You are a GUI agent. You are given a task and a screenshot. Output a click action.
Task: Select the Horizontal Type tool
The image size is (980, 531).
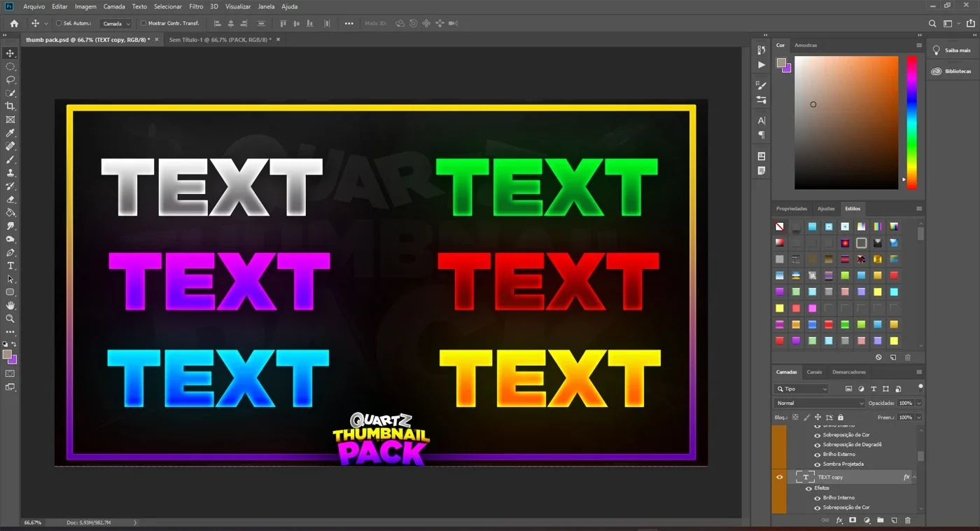[x=10, y=266]
